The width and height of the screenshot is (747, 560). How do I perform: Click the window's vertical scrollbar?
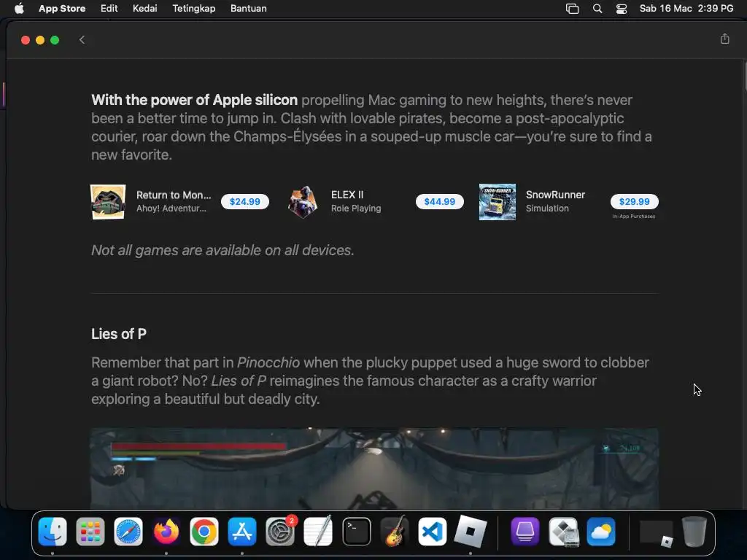[745, 76]
